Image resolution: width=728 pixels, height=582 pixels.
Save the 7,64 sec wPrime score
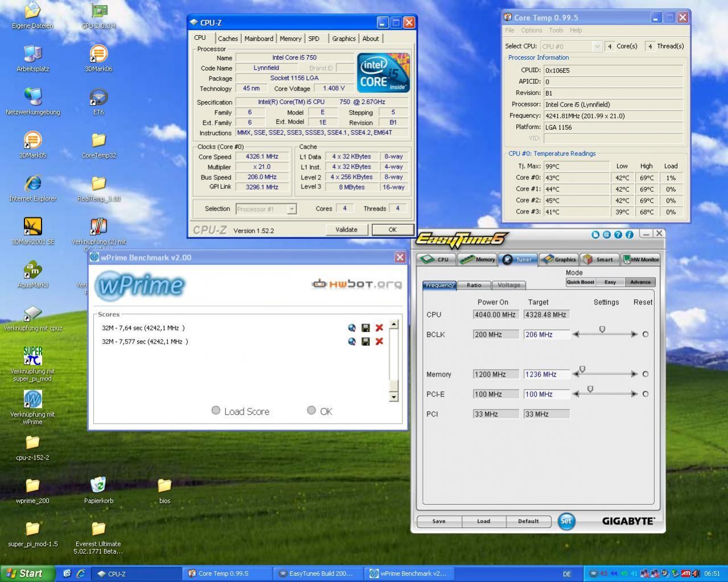coord(365,328)
